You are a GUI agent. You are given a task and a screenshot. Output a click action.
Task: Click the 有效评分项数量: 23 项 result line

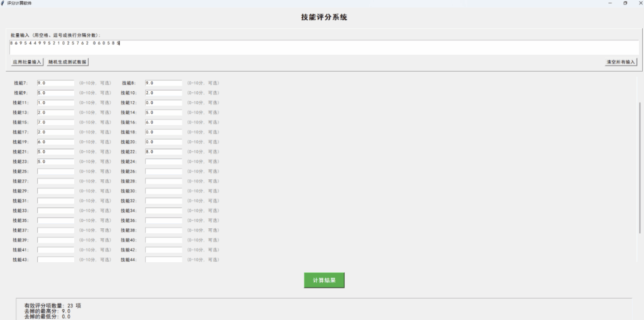(x=53, y=306)
